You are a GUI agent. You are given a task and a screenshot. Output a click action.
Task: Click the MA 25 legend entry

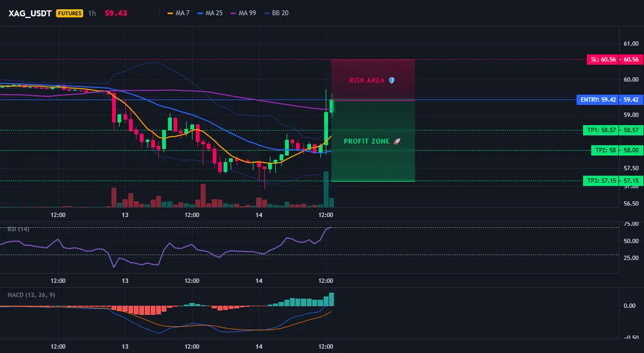[210, 13]
